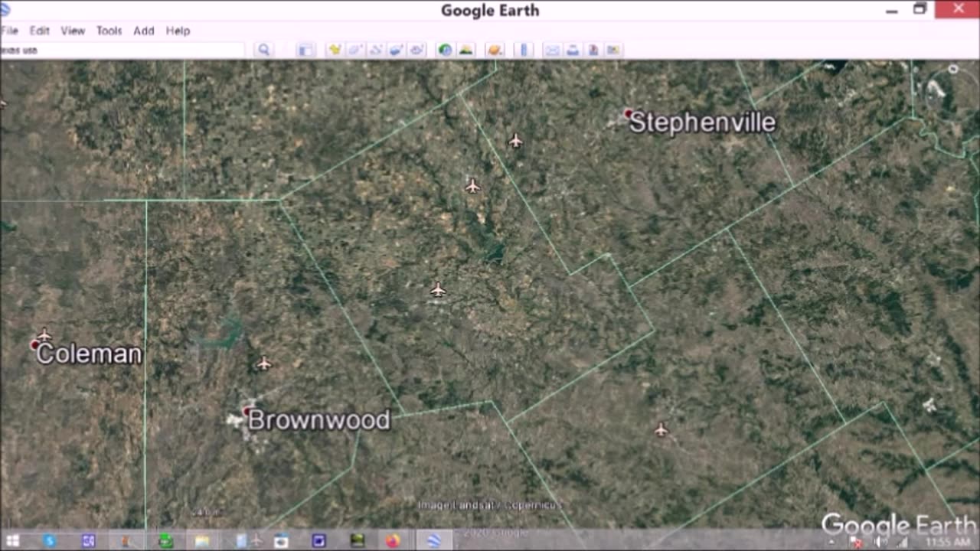
Task: Select the Add Image Overlay tool
Action: point(396,51)
